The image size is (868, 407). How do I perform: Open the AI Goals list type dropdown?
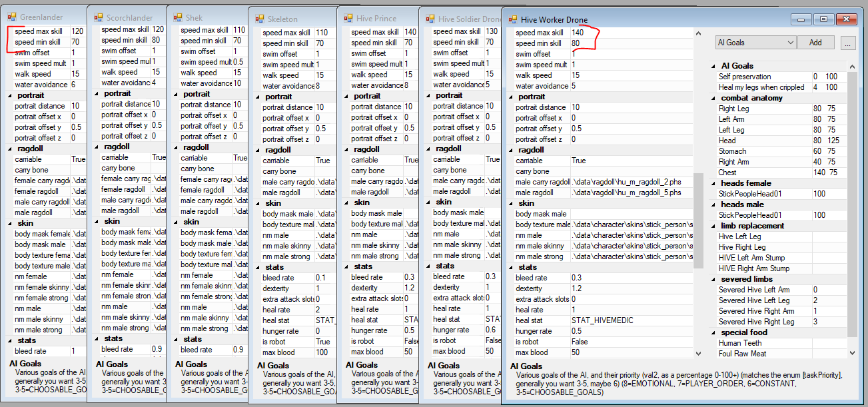pos(756,43)
